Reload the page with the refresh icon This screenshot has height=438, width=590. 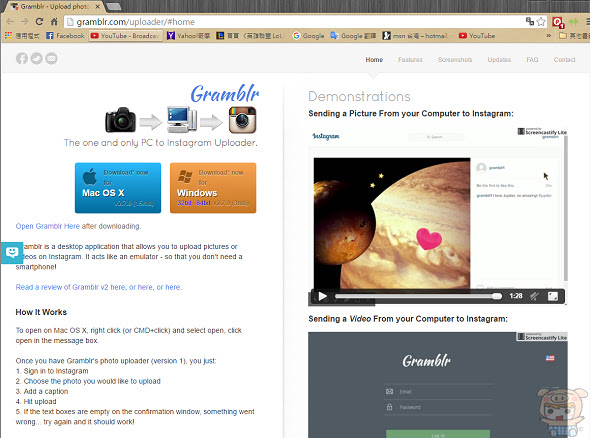(x=40, y=21)
